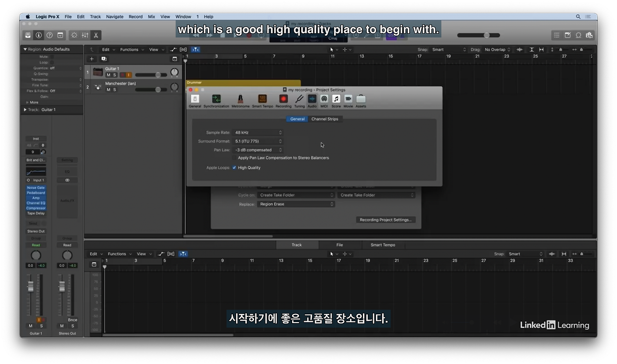Image resolution: width=617 pixels, height=364 pixels.
Task: Click Manchester track drum kit icon
Action: [98, 87]
